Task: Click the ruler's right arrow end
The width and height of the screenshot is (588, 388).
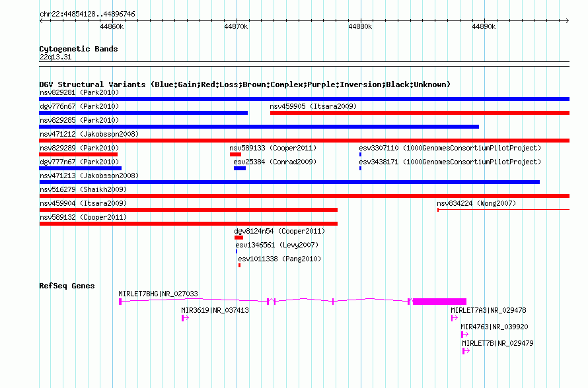Action: click(x=567, y=20)
